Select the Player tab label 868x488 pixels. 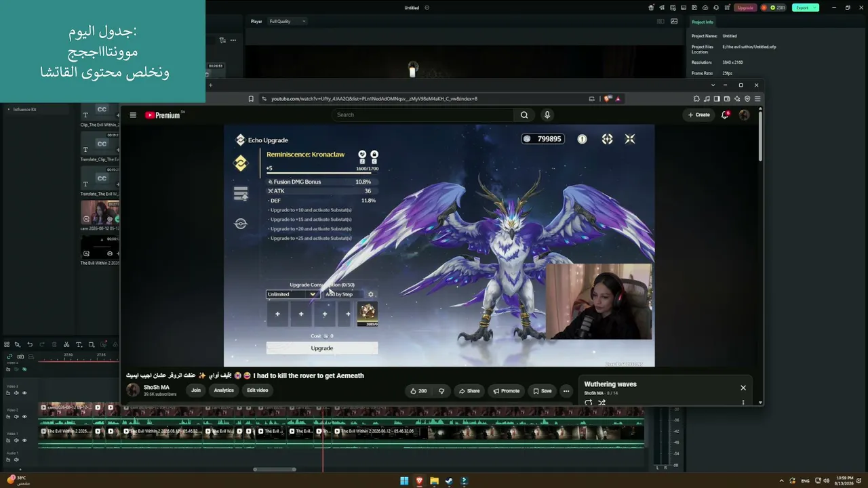pos(256,22)
